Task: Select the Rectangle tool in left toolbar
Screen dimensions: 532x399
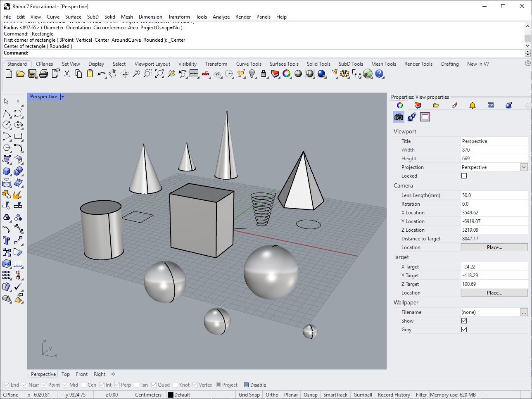Action: 18,136
